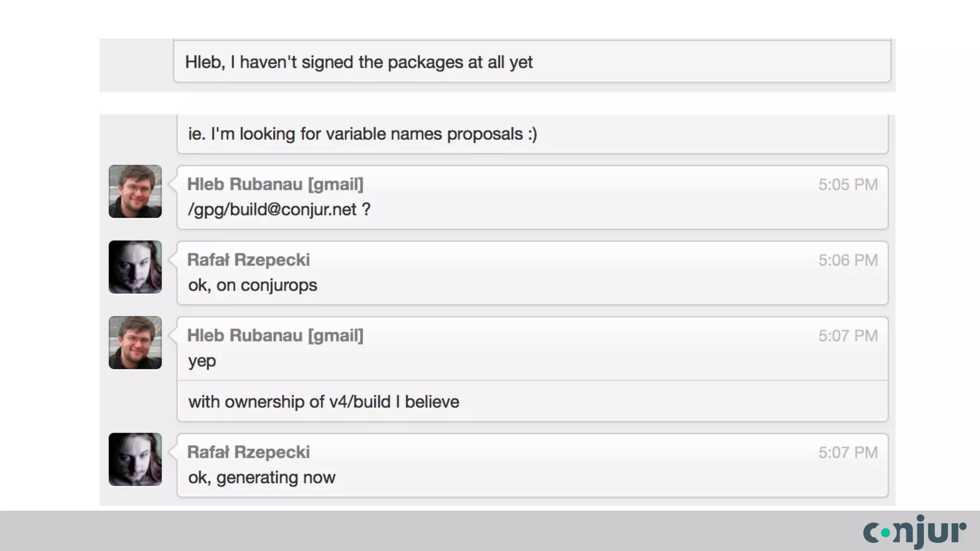The height and width of the screenshot is (551, 980).
Task: Click the 5:07 PM timestamp on Rafał's last message
Action: coord(847,452)
